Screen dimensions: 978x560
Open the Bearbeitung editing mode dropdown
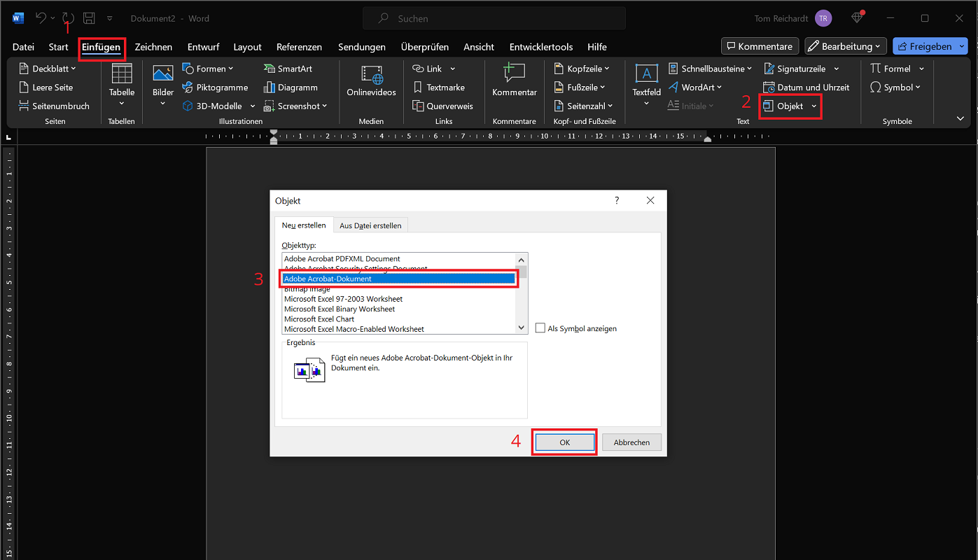coord(846,46)
